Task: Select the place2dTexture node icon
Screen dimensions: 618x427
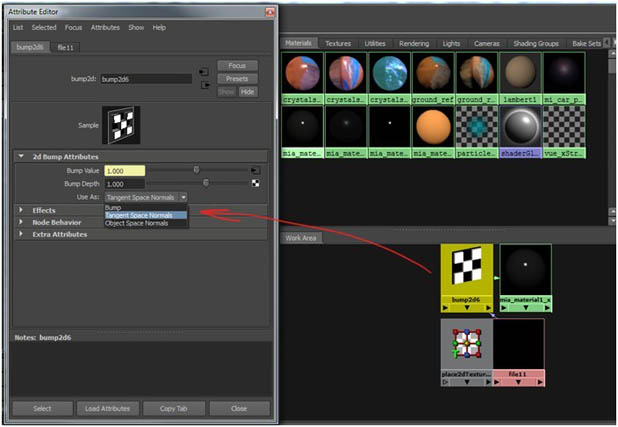Action: [x=467, y=344]
